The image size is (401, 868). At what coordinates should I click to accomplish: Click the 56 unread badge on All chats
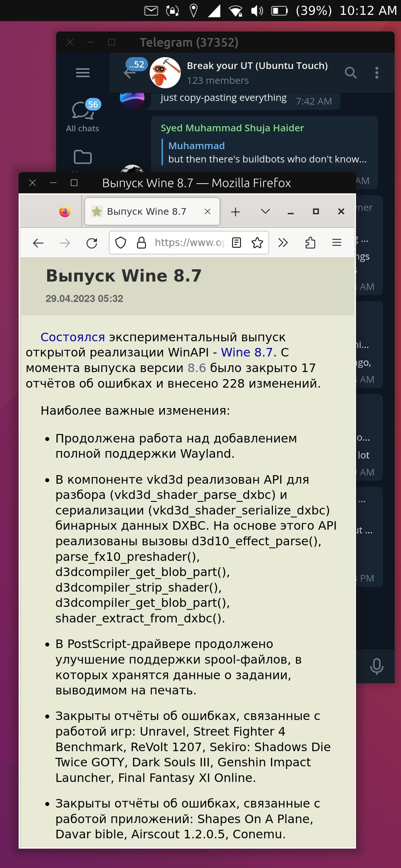[x=93, y=105]
